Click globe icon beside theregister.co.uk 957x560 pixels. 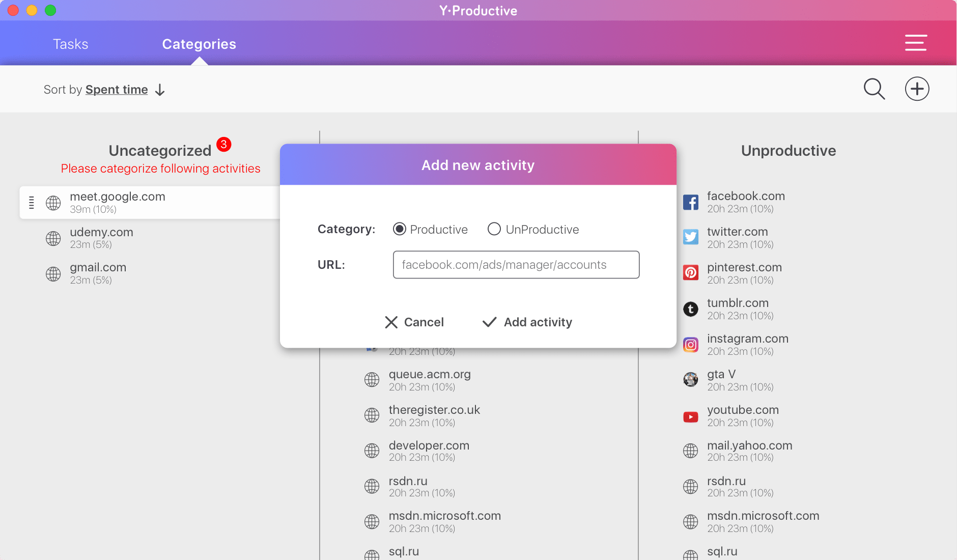click(372, 415)
